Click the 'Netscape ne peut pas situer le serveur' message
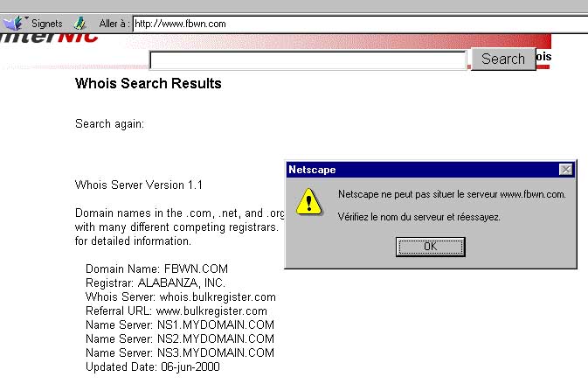The width and height of the screenshot is (588, 384). click(452, 194)
